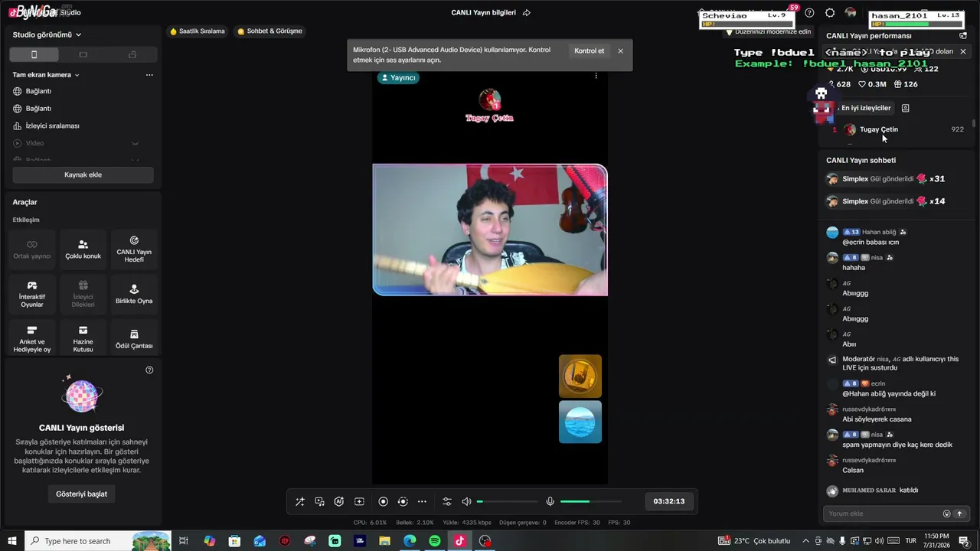Click the add screen overlay icon
This screenshot has width=980, height=551.
point(359,501)
